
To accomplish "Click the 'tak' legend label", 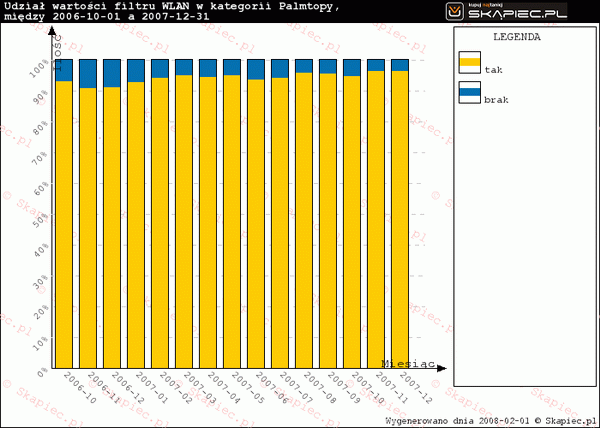I will click(493, 70).
